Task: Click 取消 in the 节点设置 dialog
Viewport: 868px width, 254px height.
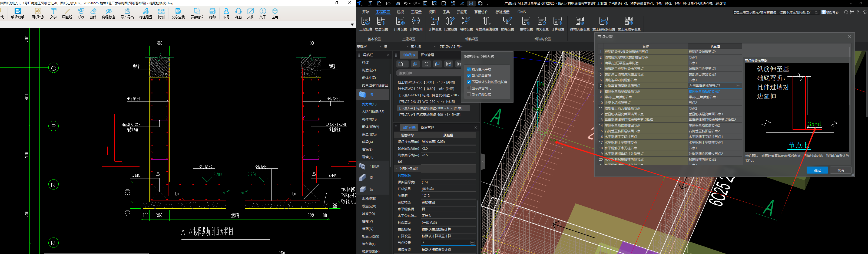Action: (841, 170)
